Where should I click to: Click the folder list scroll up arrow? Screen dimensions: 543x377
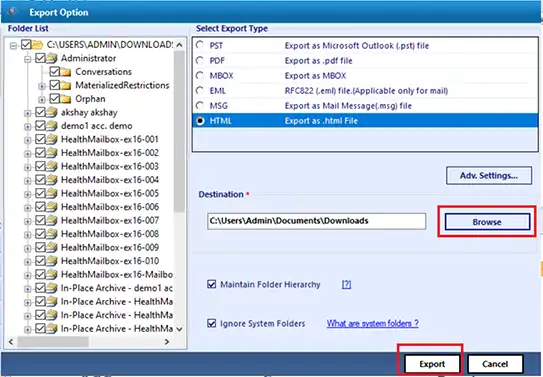(179, 45)
